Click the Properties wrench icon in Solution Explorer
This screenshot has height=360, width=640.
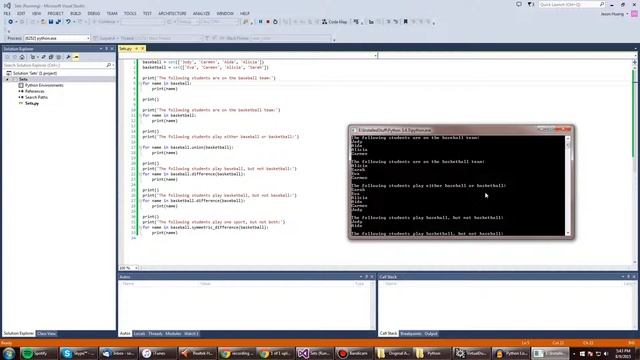coord(68,57)
